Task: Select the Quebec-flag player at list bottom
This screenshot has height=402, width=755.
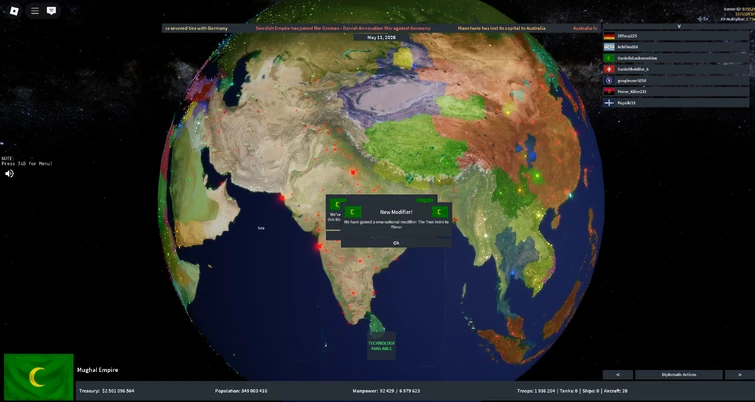Action: 676,103
